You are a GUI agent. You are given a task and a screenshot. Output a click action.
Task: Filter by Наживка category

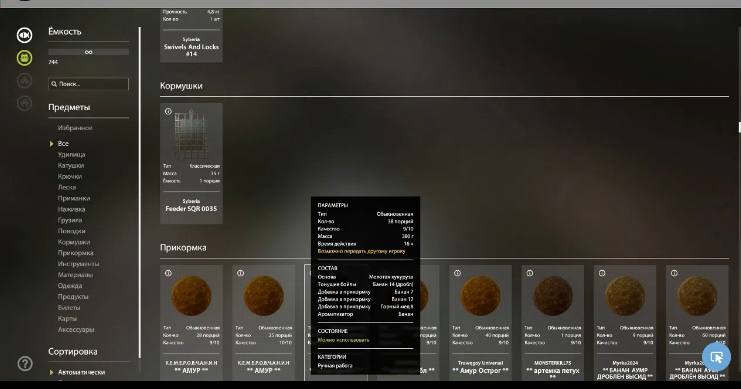pyautogui.click(x=71, y=209)
